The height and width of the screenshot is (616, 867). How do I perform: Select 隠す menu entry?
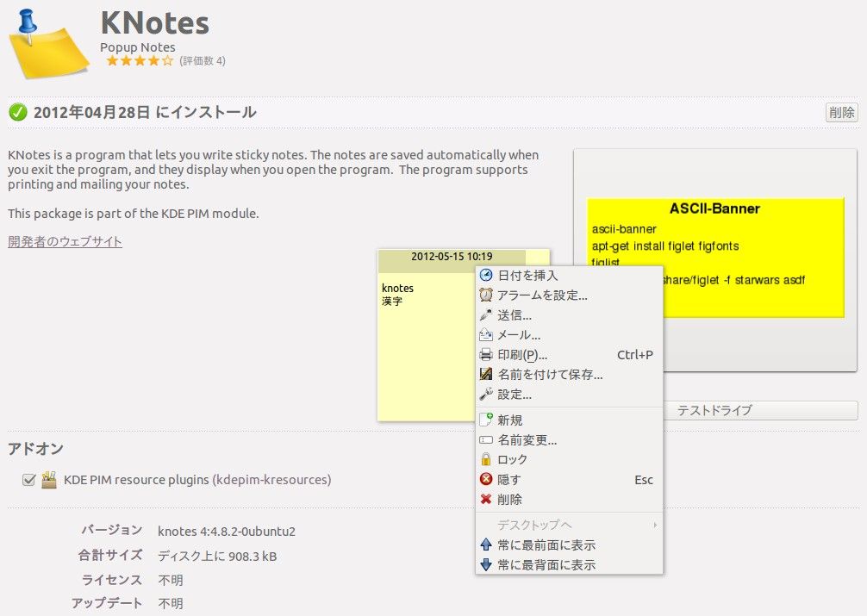[569, 480]
